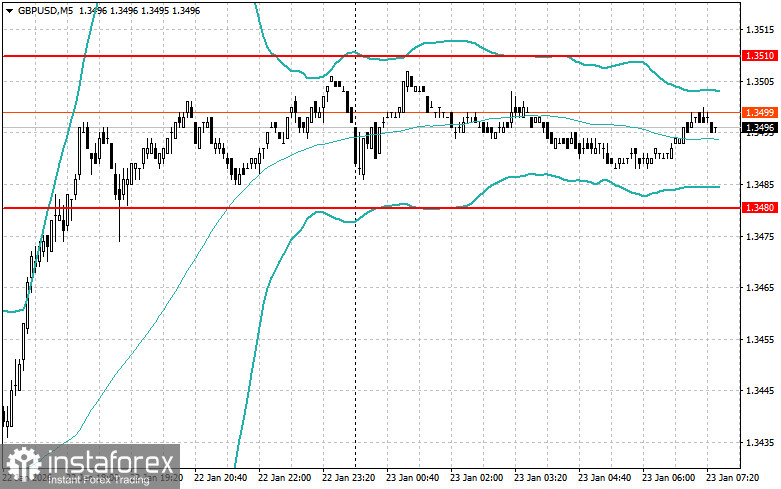
Task: Click the 22 Jan 20:40 time label
Action: [x=220, y=478]
